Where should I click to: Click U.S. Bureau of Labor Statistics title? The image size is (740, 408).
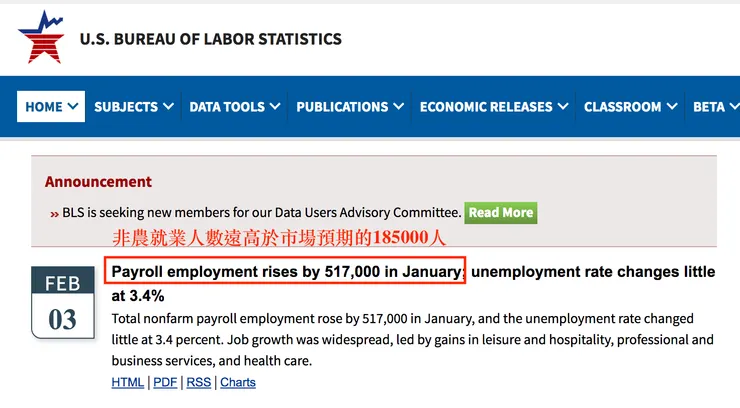210,39
